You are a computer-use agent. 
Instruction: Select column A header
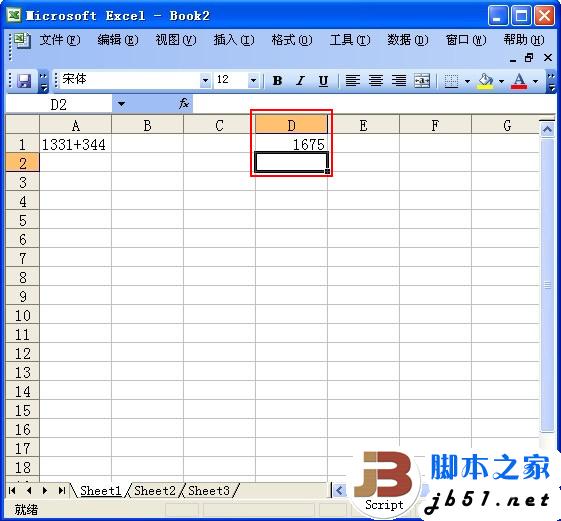75,125
